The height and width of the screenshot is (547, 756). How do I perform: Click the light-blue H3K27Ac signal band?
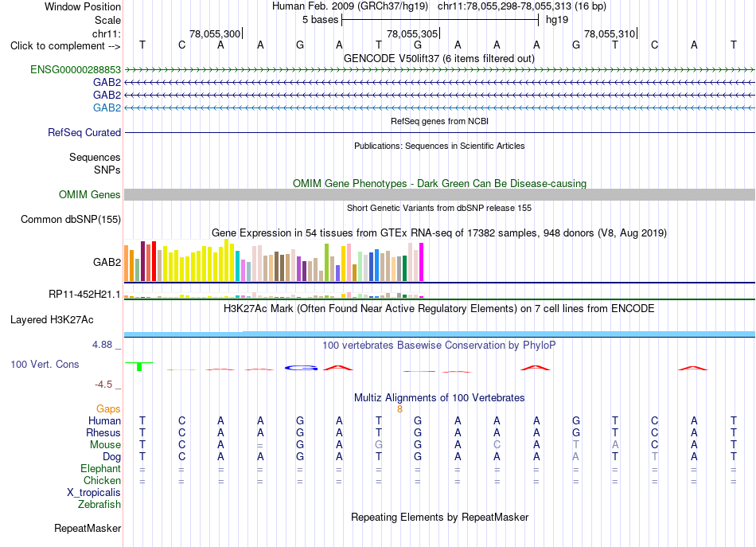tap(439, 334)
